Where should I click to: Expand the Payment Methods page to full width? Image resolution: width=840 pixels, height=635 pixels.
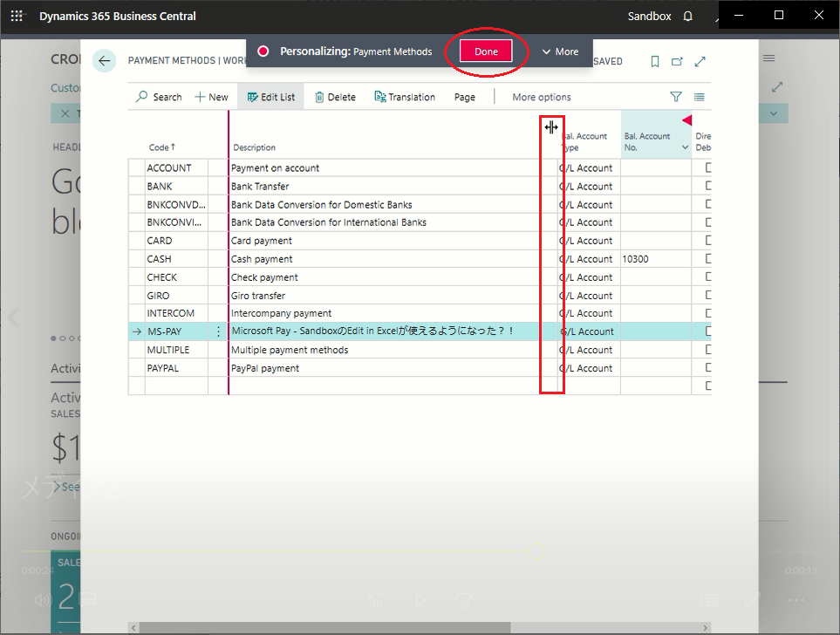coord(700,62)
